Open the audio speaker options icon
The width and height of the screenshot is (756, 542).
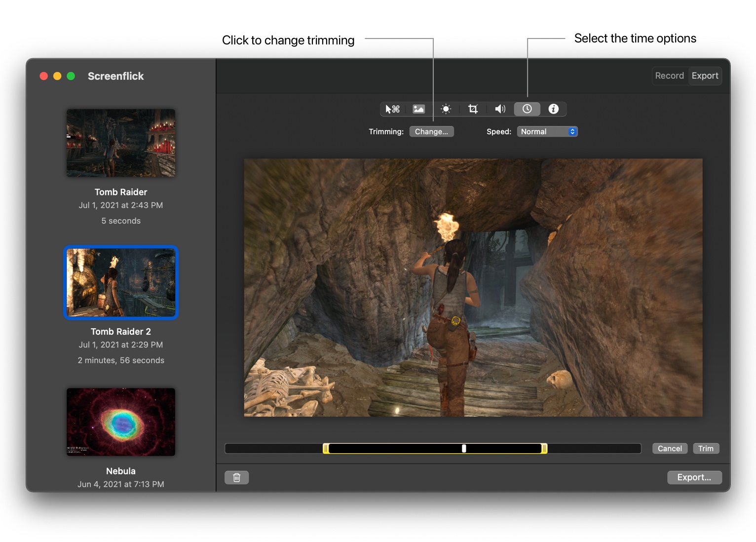click(x=500, y=109)
